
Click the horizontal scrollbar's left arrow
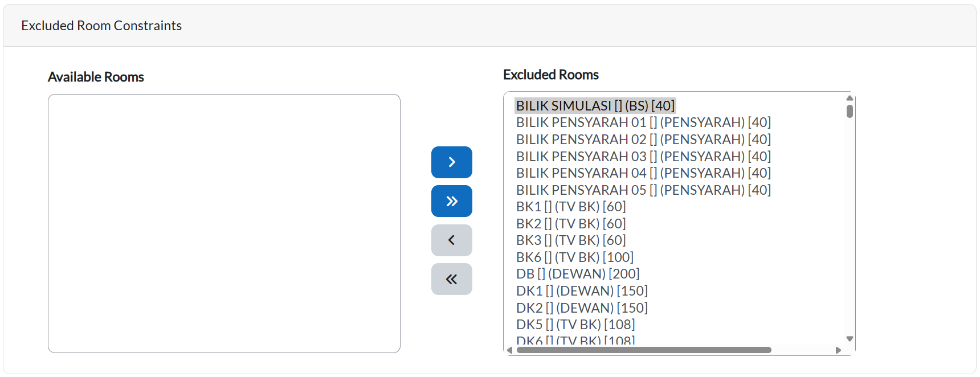(510, 350)
